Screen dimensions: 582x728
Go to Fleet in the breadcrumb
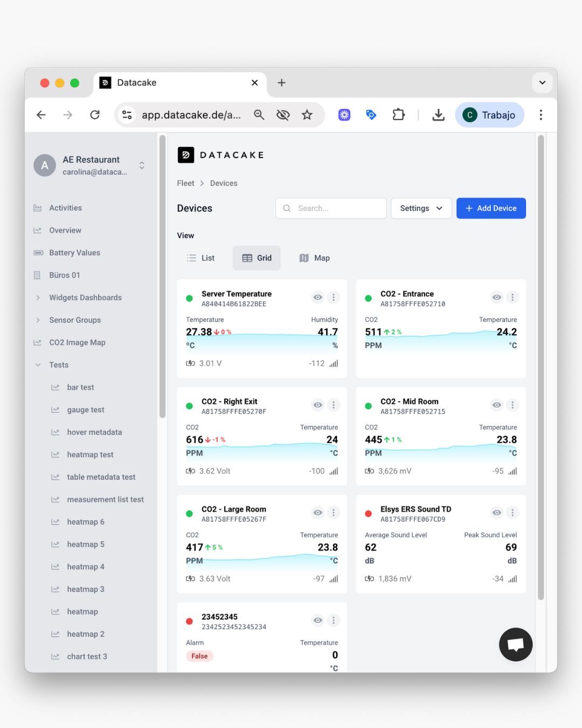tap(185, 183)
